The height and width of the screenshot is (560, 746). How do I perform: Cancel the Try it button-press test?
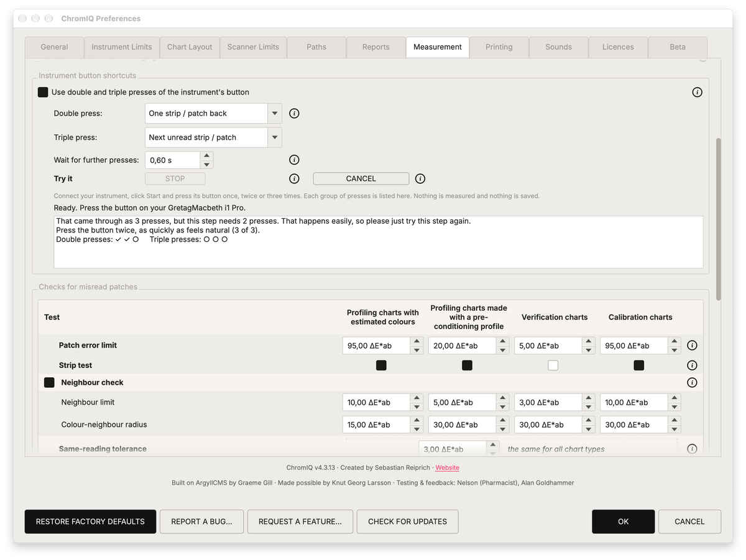pos(361,179)
